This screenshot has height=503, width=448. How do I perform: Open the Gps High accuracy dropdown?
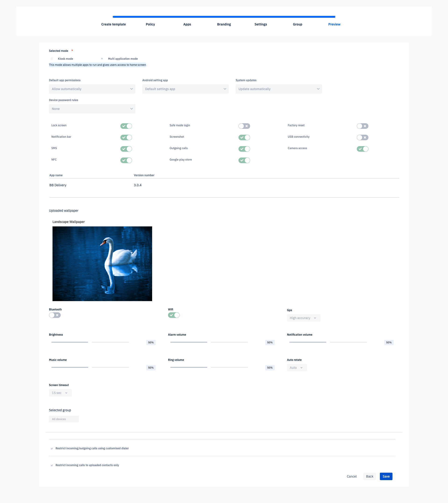[x=303, y=318]
